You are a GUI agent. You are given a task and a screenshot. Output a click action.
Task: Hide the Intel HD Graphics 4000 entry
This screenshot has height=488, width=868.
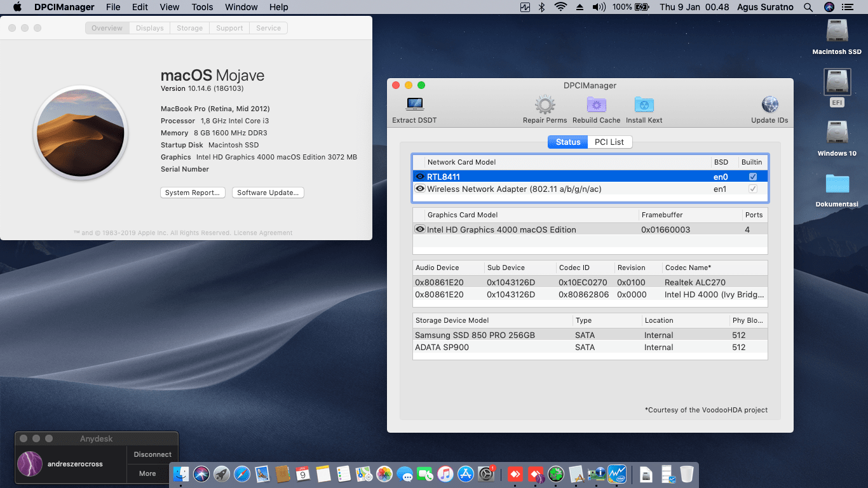pos(419,229)
